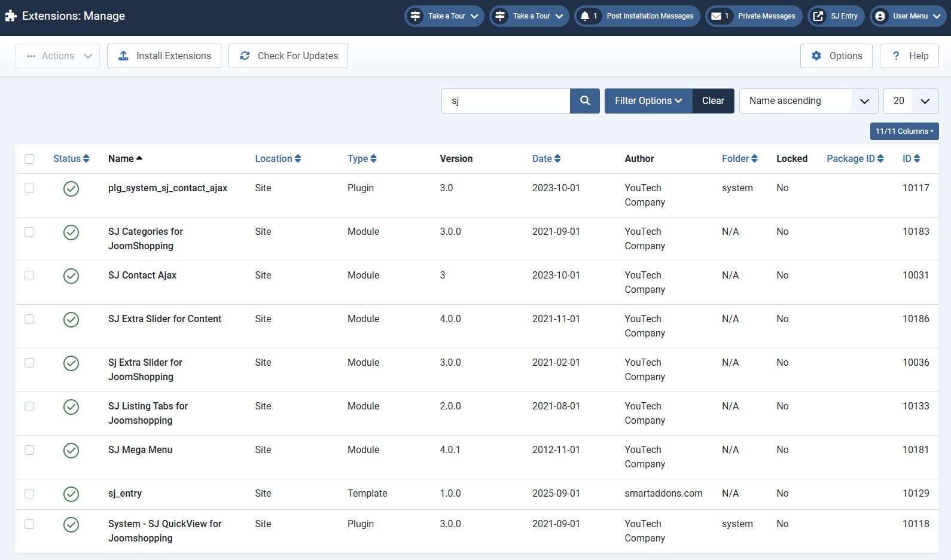Open the 20 items per page dropdown
951x560 pixels.
pos(910,101)
